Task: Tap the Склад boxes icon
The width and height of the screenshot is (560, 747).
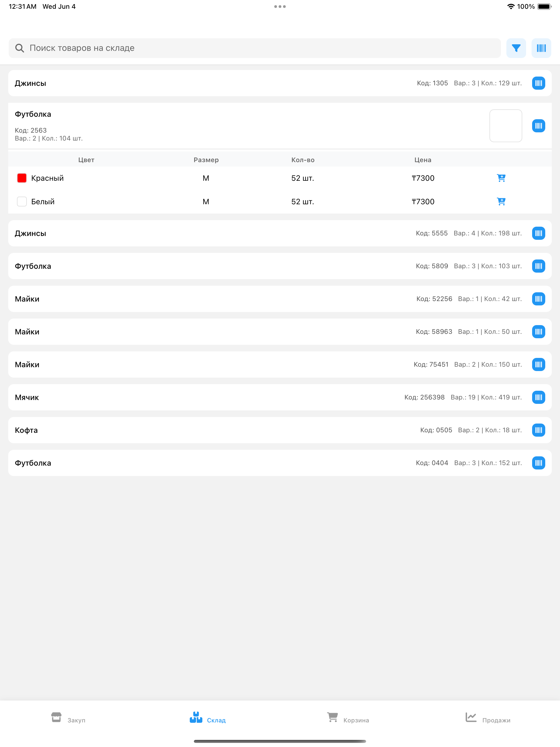Action: 196,717
